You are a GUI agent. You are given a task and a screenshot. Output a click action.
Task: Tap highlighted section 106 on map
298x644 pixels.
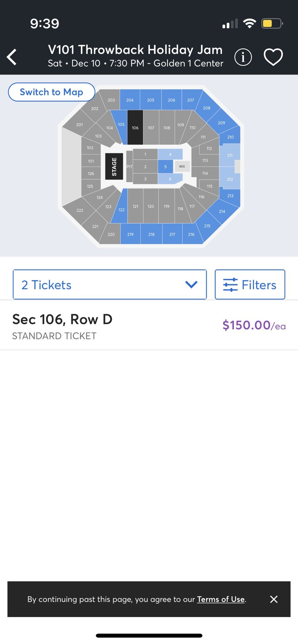point(135,128)
